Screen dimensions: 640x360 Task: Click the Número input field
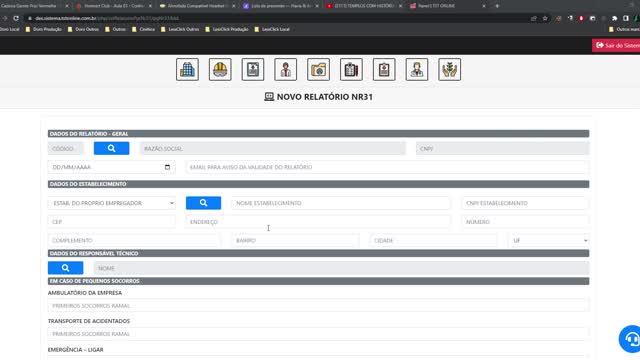pyautogui.click(x=525, y=222)
